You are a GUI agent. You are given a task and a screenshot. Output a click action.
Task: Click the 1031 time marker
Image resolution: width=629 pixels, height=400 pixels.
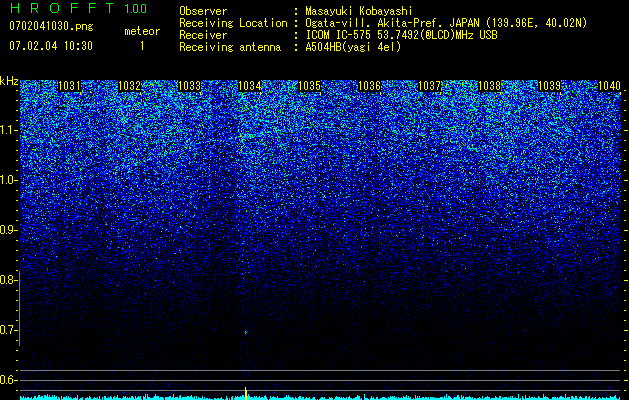69,86
